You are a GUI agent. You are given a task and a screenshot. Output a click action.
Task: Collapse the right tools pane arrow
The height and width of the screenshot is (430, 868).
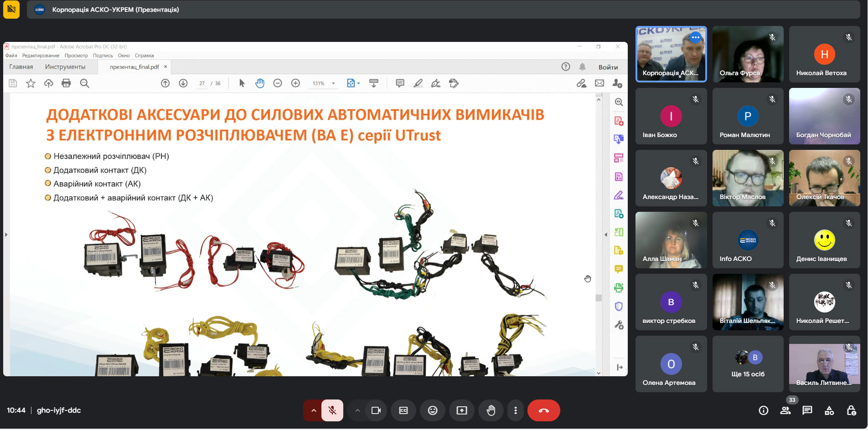[x=606, y=235]
